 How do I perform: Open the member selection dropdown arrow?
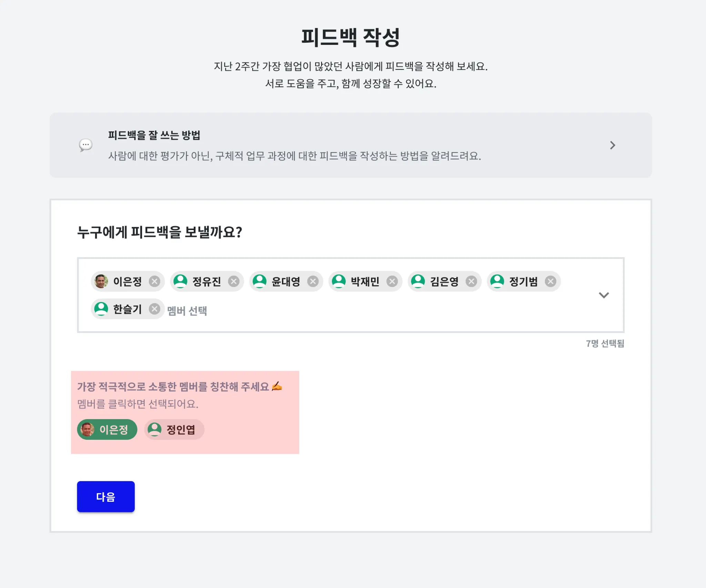coord(604,295)
